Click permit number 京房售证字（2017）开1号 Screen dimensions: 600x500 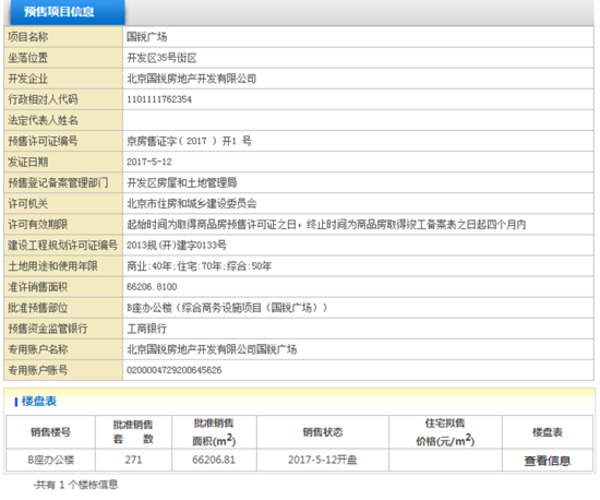point(189,140)
